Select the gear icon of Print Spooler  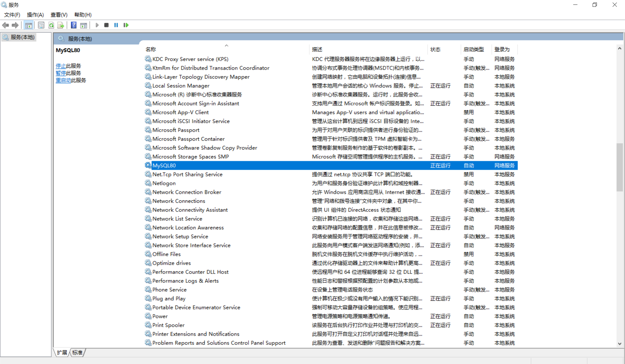tap(148, 325)
